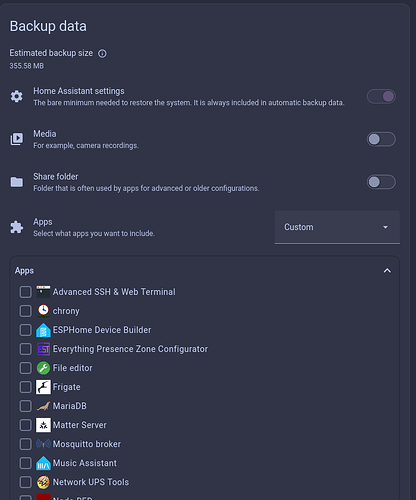Viewport: 416px width, 500px height.
Task: Click the chrony app name
Action: click(x=66, y=311)
